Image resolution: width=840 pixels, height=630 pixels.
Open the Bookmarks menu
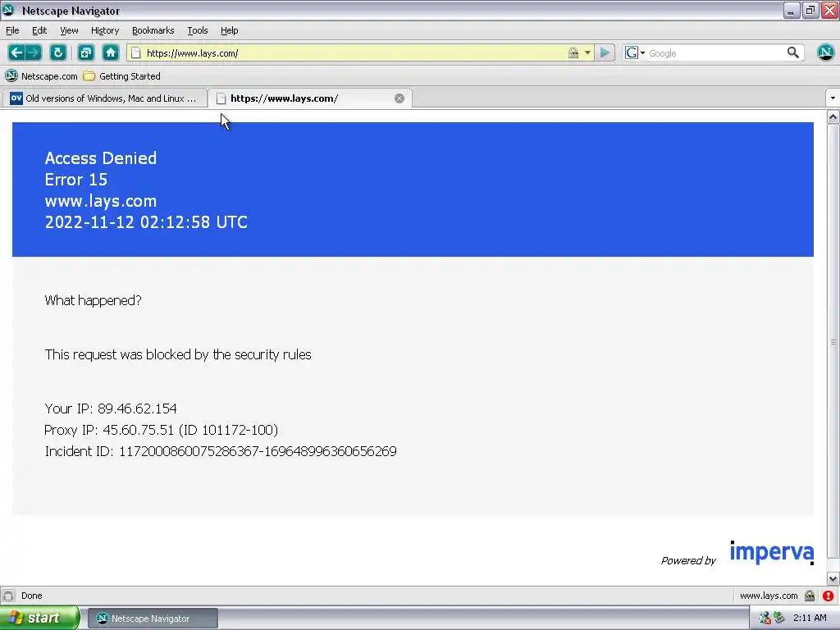tap(153, 30)
